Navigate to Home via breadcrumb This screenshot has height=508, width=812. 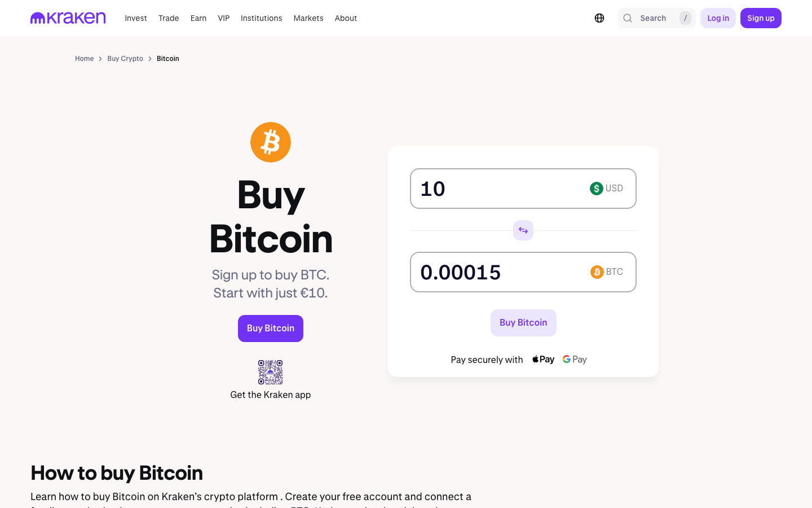click(85, 58)
